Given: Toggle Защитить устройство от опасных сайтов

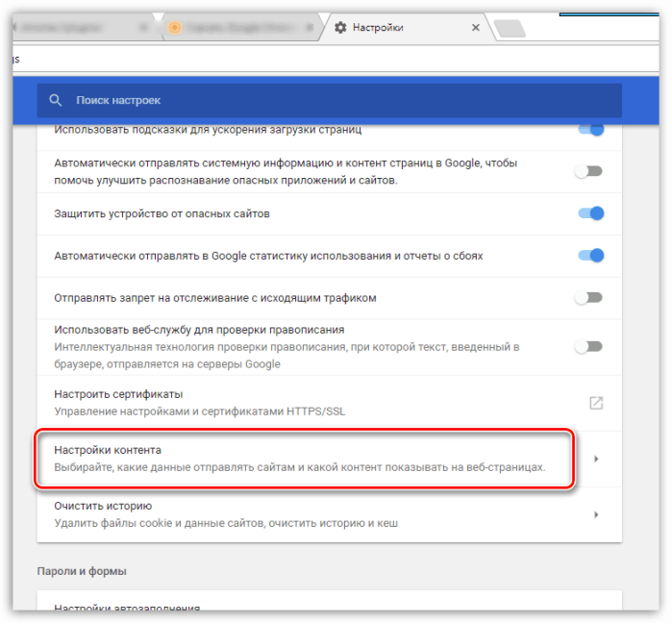Looking at the screenshot, I should [x=590, y=213].
